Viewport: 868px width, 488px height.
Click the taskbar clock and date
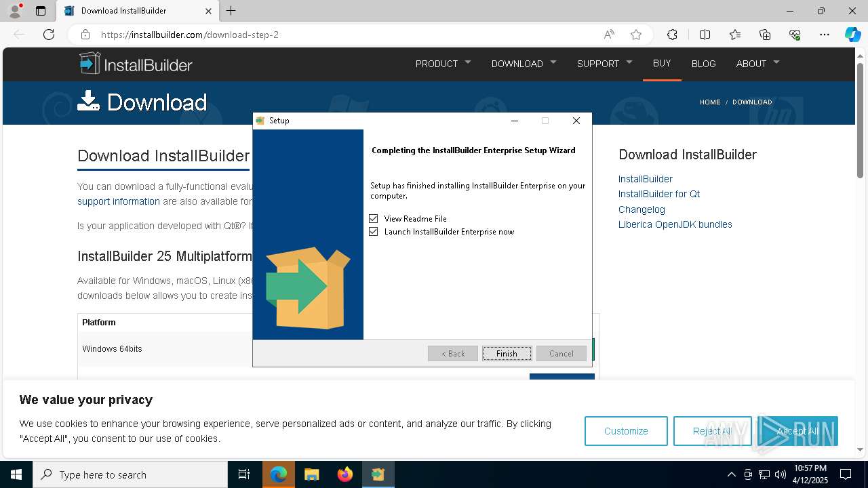point(810,474)
